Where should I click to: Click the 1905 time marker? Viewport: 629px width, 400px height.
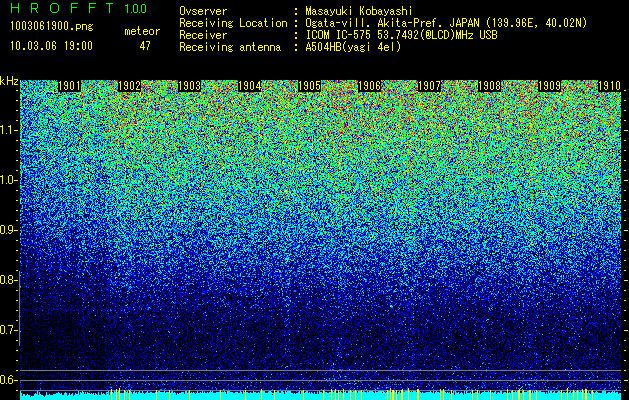[x=309, y=86]
